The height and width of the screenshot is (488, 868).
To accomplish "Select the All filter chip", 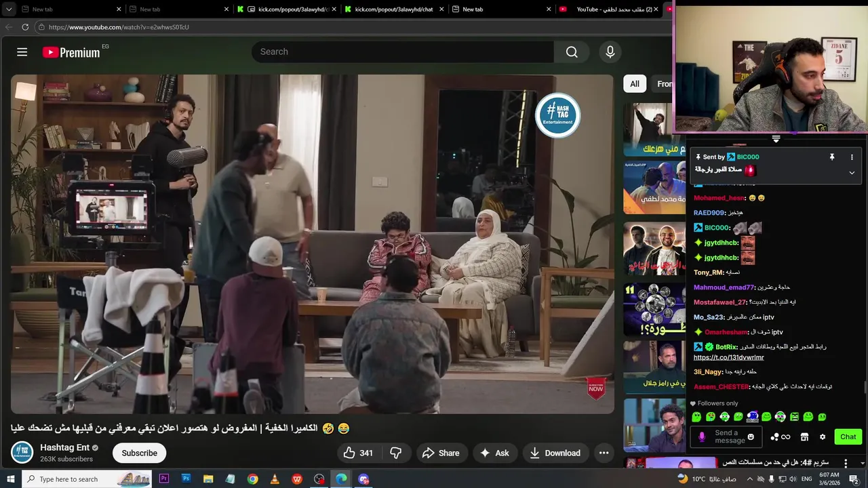I will pyautogui.click(x=635, y=84).
